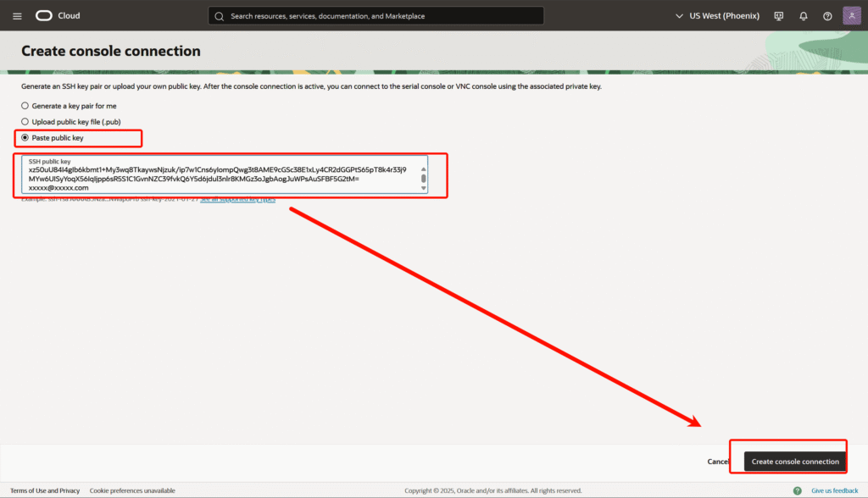
Task: Expand the US West (Phoenix) region selector
Action: tap(717, 16)
